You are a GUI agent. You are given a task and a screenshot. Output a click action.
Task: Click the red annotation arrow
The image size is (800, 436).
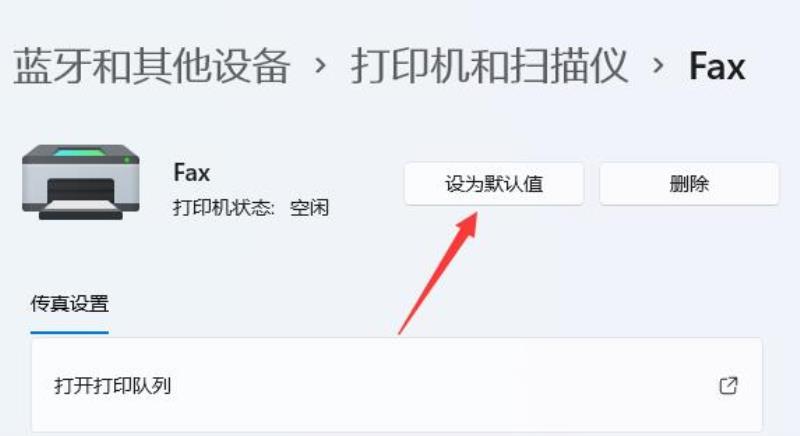click(x=438, y=273)
